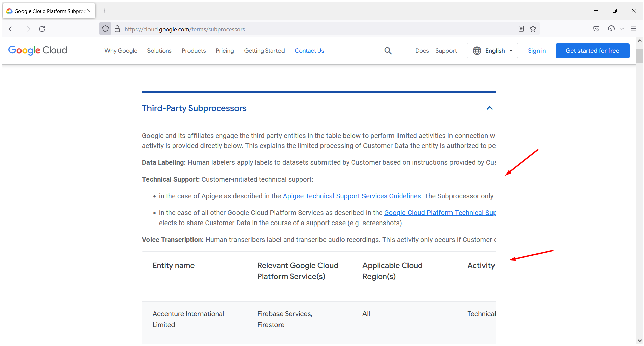Viewport: 644px width, 346px height.
Task: Open the English language dropdown
Action: 495,50
